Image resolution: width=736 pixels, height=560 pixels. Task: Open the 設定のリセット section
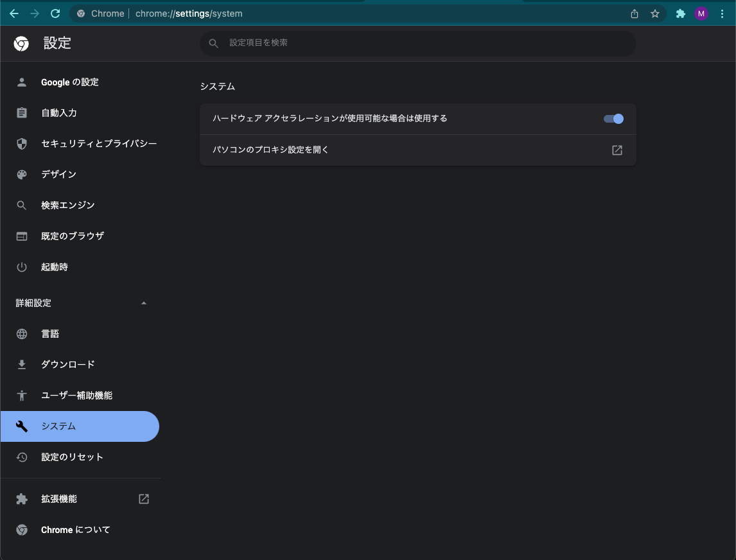tap(72, 457)
